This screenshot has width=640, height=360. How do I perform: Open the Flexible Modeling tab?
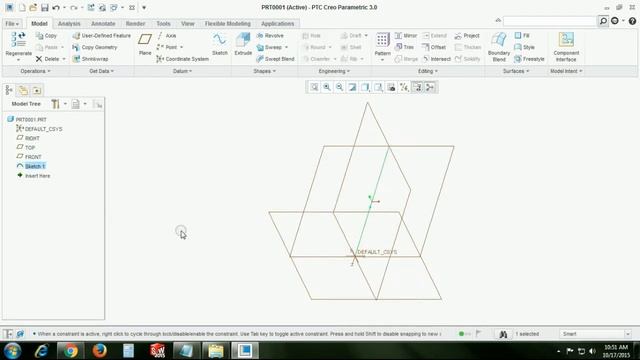pyautogui.click(x=228, y=24)
